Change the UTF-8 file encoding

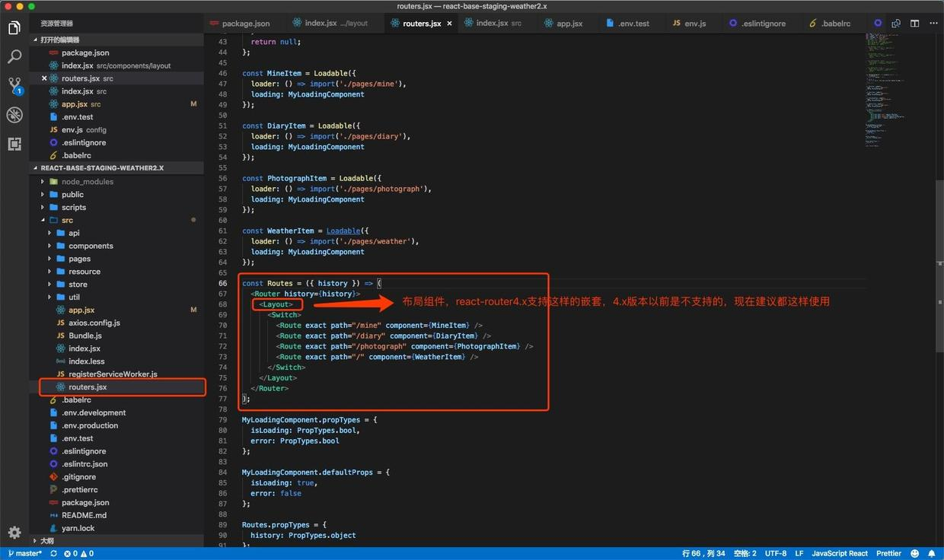click(775, 553)
